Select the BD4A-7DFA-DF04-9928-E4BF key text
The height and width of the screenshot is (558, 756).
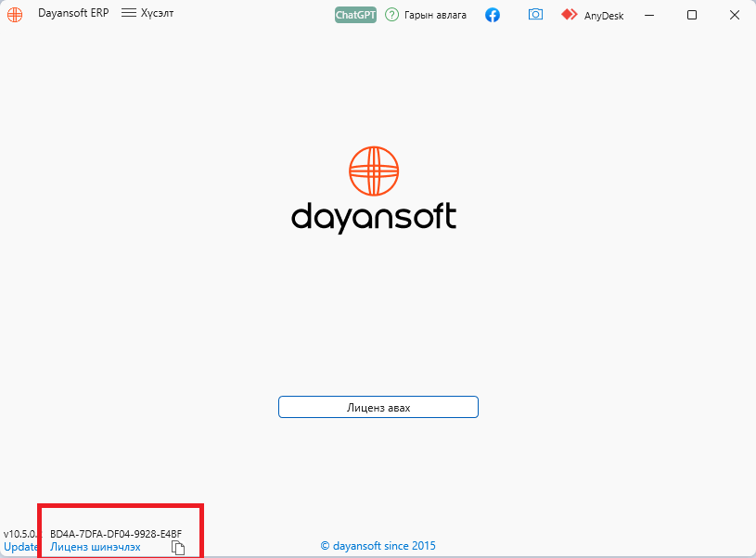(x=116, y=534)
